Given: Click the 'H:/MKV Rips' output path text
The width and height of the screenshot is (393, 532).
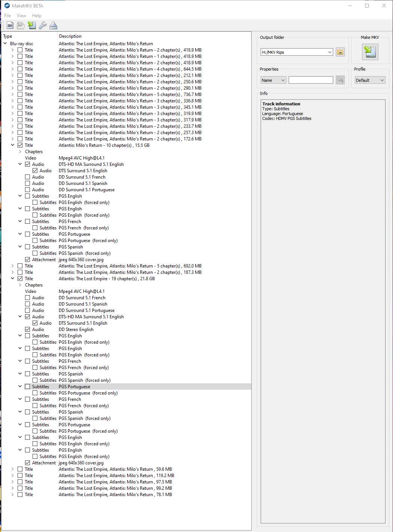Looking at the screenshot, I should click(273, 52).
